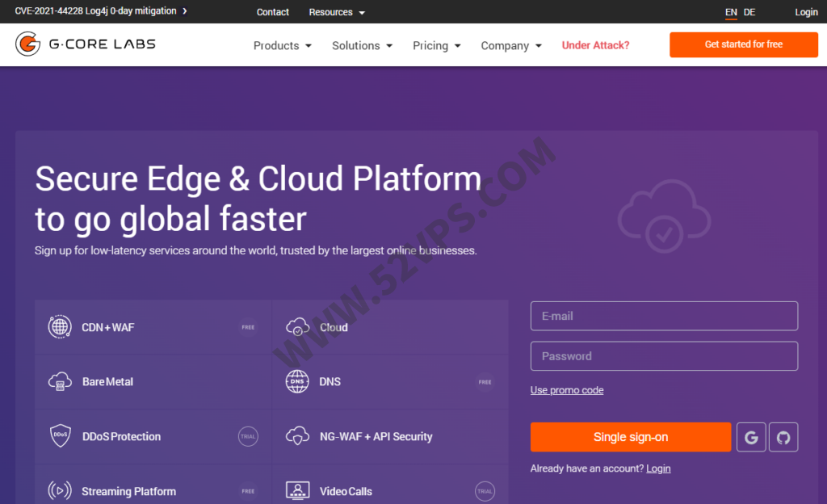
Task: Open the Under Attack? link
Action: [x=595, y=45]
